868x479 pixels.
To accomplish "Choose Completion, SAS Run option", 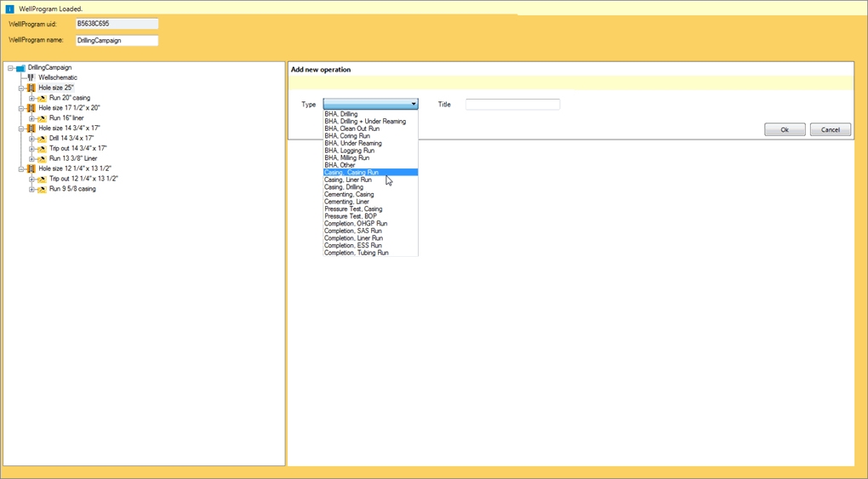I will tap(370, 231).
